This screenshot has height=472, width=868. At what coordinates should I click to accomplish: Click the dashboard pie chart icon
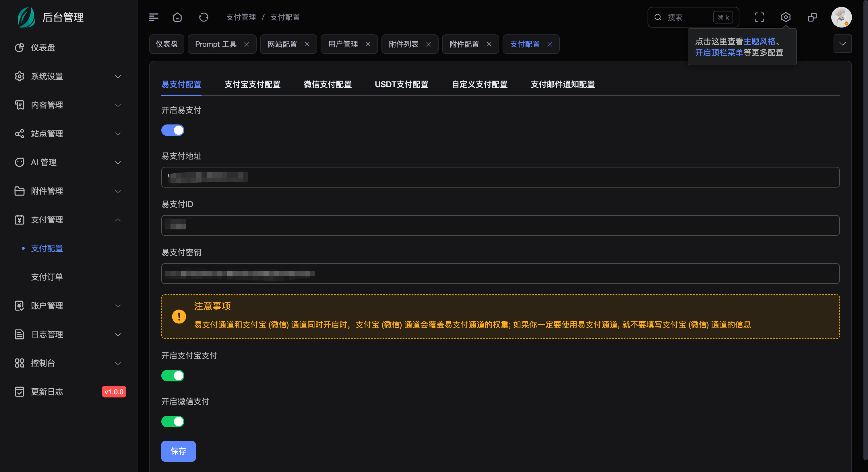coord(20,48)
